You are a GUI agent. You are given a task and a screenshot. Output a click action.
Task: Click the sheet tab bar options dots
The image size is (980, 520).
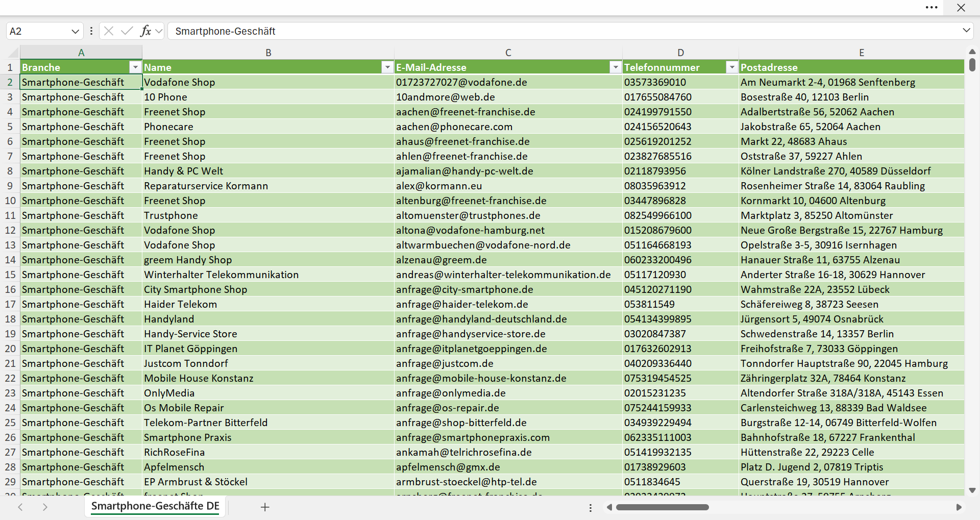click(x=591, y=508)
